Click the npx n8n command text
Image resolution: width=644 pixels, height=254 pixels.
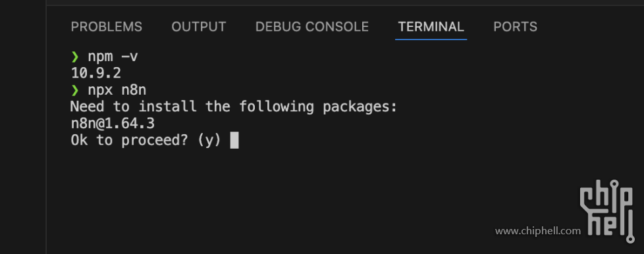[117, 90]
